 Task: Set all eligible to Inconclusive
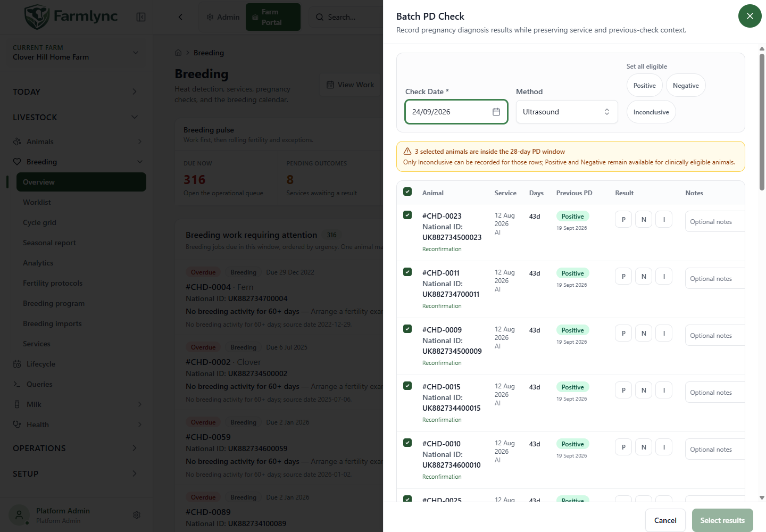(651, 112)
